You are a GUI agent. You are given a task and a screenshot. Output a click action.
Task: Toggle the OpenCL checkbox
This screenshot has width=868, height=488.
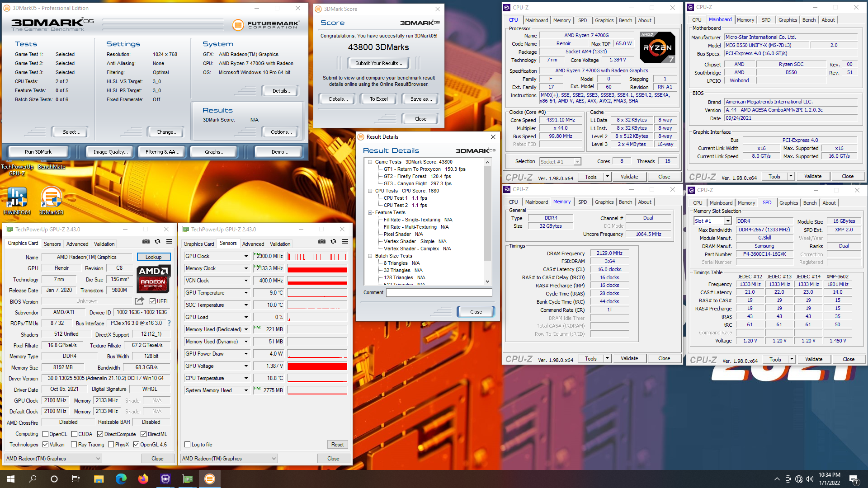pos(45,434)
